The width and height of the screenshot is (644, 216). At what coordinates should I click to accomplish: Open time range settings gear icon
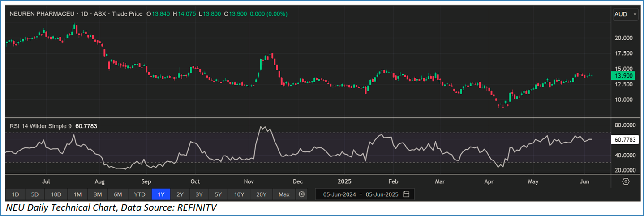point(302,194)
